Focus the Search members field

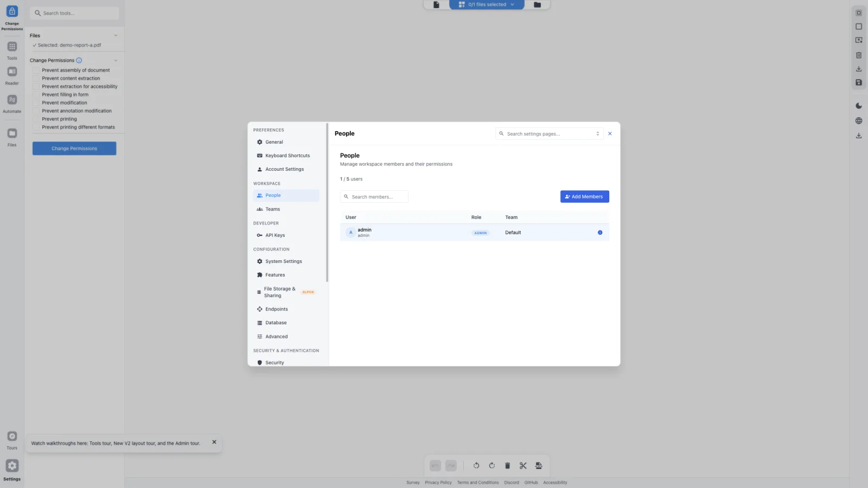point(374,197)
